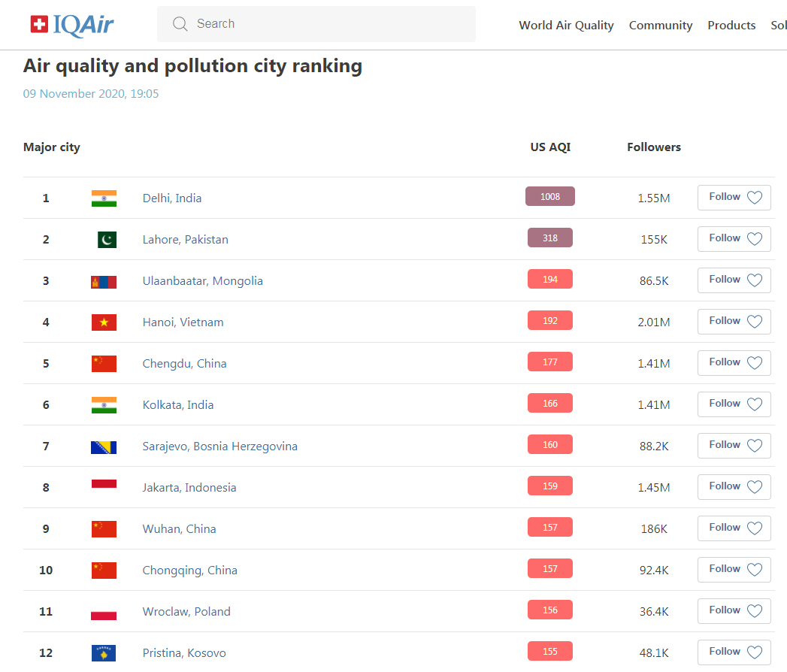Click the China flag beside Wuhan
787x672 pixels.
coord(104,529)
